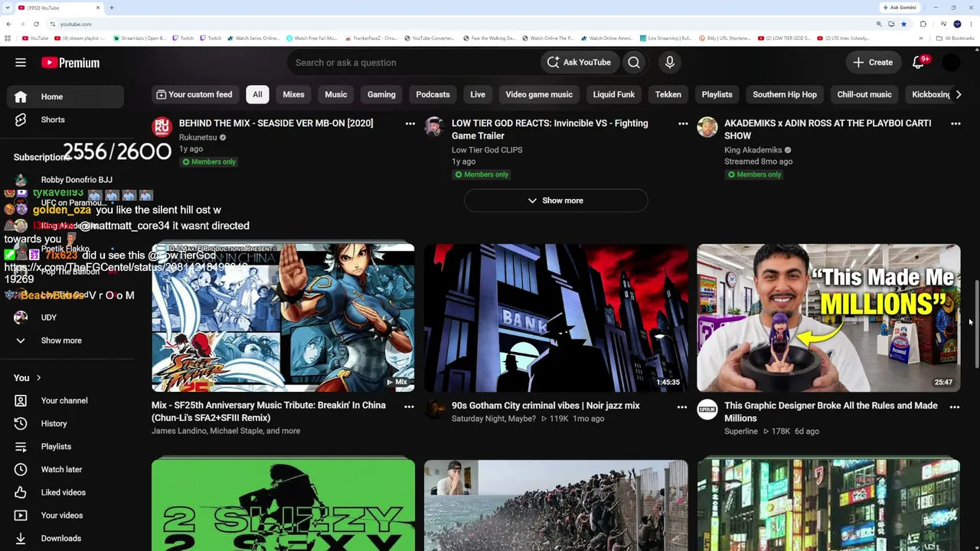
Task: Open more options for SF25th Anniversary mix
Action: point(409,406)
